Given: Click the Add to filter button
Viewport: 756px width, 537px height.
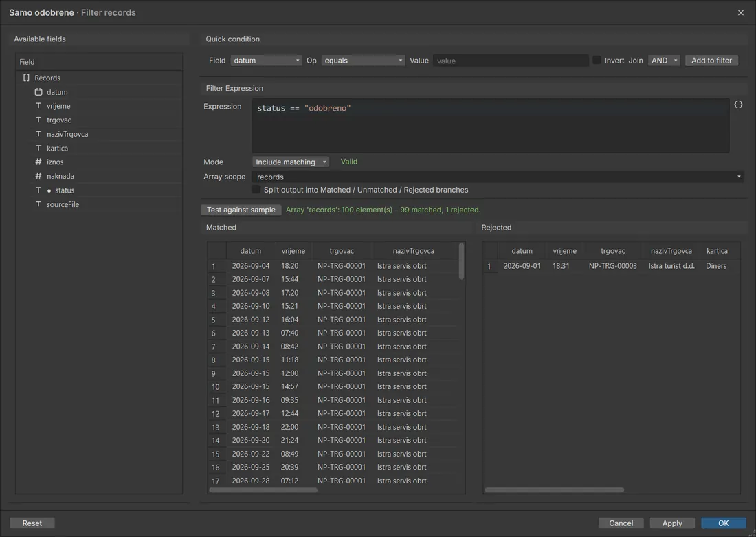Looking at the screenshot, I should [x=711, y=61].
